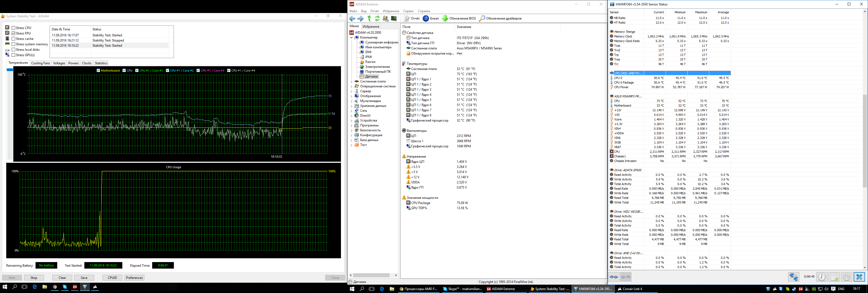The width and height of the screenshot is (868, 293).
Task: Click the AIDA64 back arrow icon
Action: coord(352,18)
